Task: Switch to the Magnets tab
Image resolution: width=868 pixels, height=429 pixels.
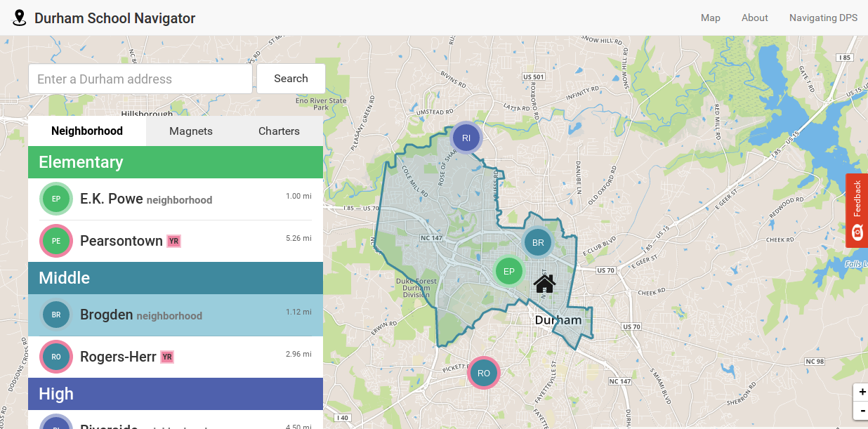Action: pyautogui.click(x=191, y=131)
